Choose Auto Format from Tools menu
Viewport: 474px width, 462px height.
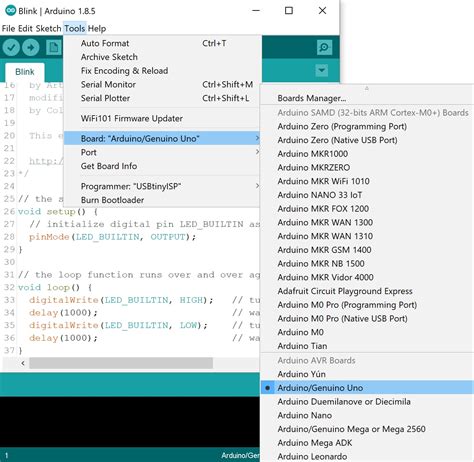click(161, 43)
